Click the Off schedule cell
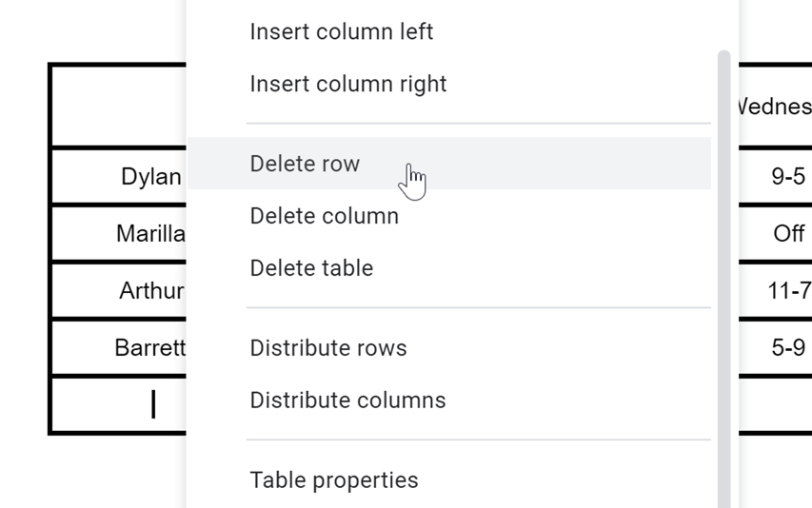812x508 pixels. coord(788,234)
